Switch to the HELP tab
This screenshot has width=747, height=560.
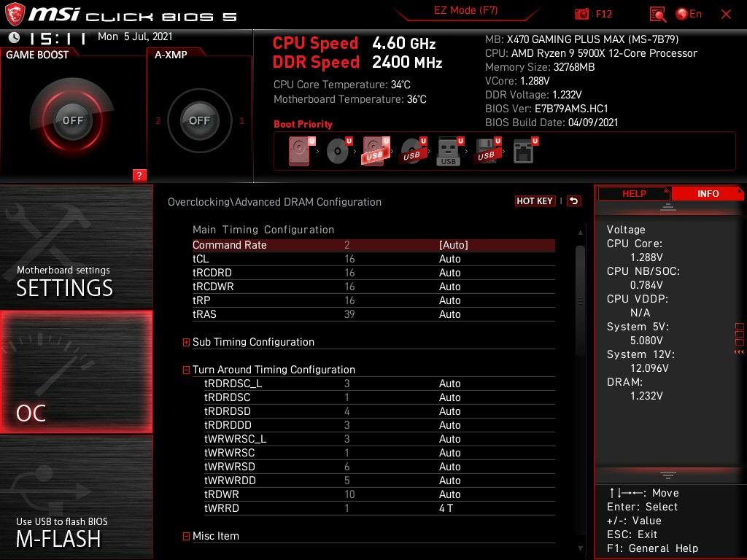click(x=634, y=194)
